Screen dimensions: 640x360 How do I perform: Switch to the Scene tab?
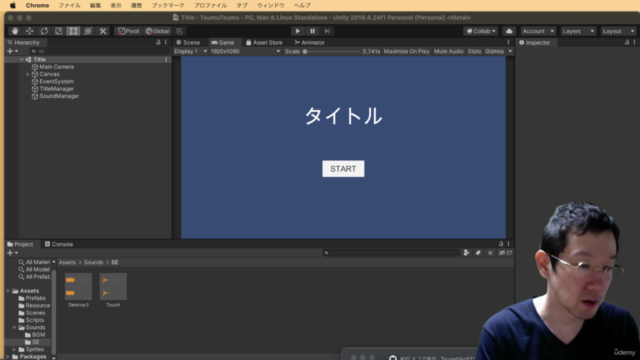pyautogui.click(x=188, y=42)
